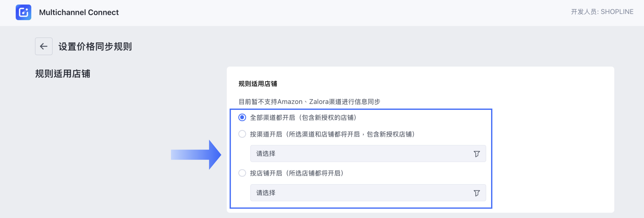644x218 pixels.
Task: Select the 全部渠道都开启 radio option
Action: click(242, 118)
